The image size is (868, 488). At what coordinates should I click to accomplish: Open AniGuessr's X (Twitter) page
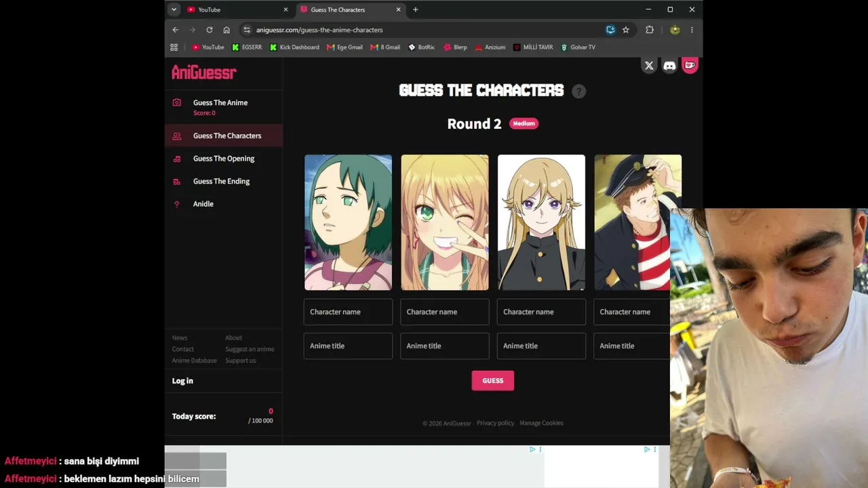649,66
